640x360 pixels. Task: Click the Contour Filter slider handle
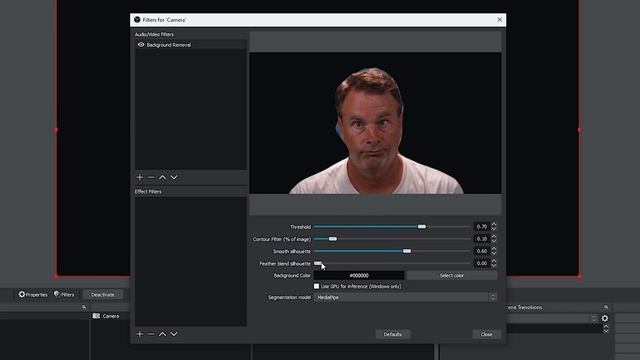pos(333,239)
